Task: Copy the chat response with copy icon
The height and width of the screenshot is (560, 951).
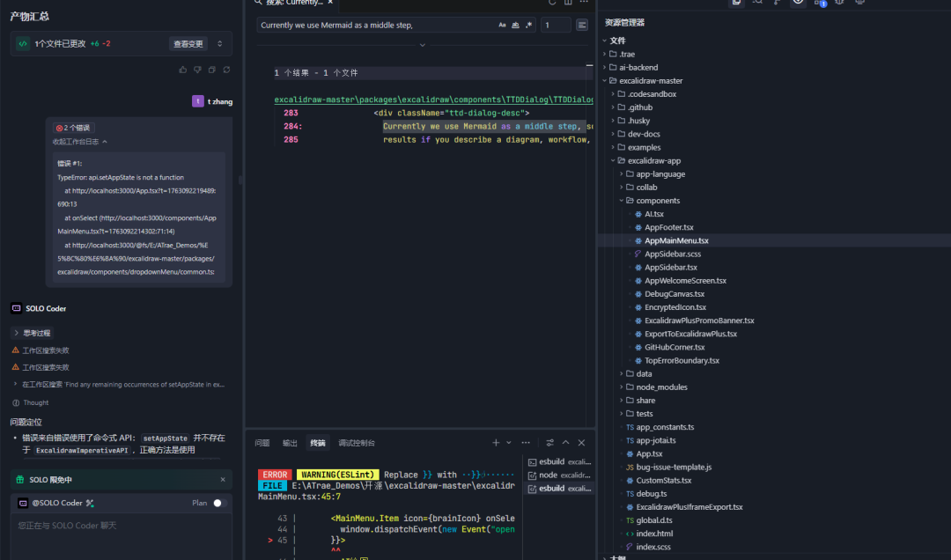Action: click(x=211, y=70)
